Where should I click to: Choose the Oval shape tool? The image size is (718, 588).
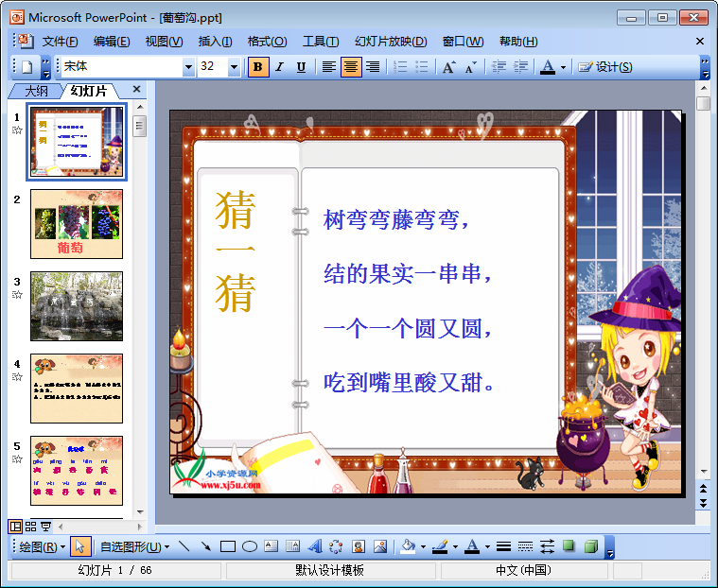(x=250, y=546)
